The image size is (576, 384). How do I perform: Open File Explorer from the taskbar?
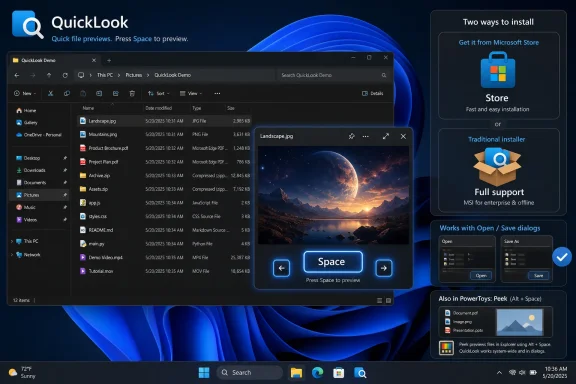(296, 373)
